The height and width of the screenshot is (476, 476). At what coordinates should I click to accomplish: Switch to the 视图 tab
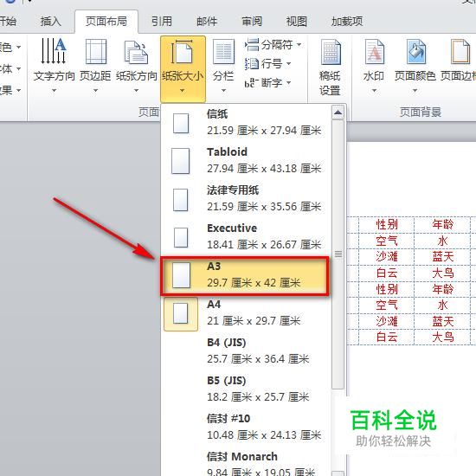297,22
